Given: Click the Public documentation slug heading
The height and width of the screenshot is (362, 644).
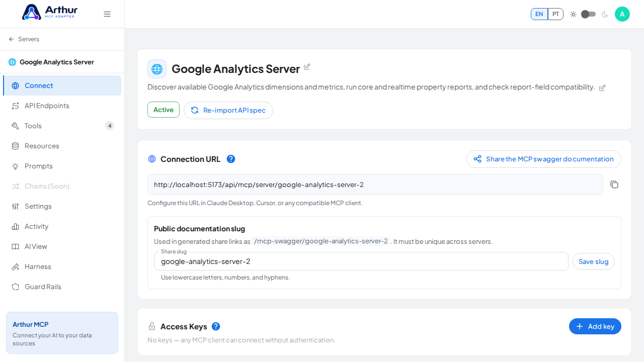Looking at the screenshot, I should (199, 229).
